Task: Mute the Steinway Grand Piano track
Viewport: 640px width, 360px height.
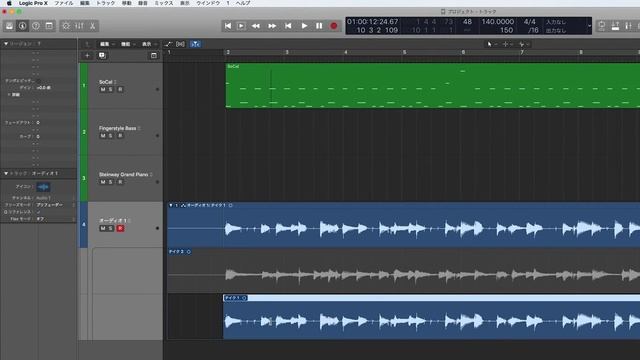Action: pos(103,182)
